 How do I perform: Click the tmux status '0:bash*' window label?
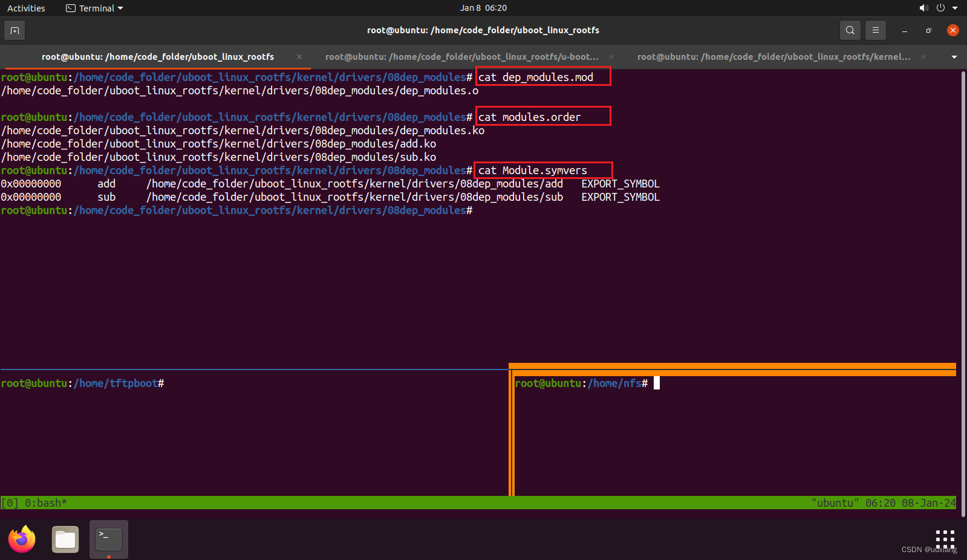(x=46, y=503)
